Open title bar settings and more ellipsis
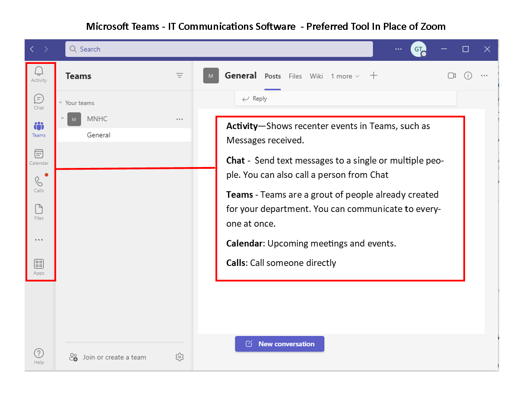This screenshot has width=532, height=411. coord(399,49)
